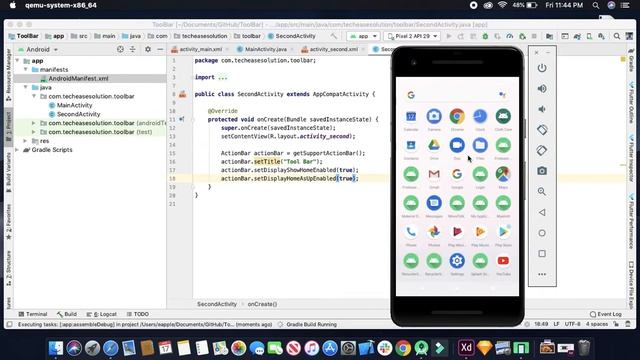
Task: Select MainActivity in project tree
Action: [74, 105]
